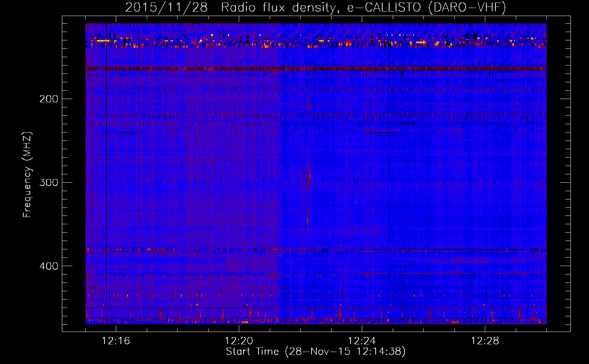Select the 300 frequency tick label
Screen dimensions: 589x364
[x=48, y=182]
